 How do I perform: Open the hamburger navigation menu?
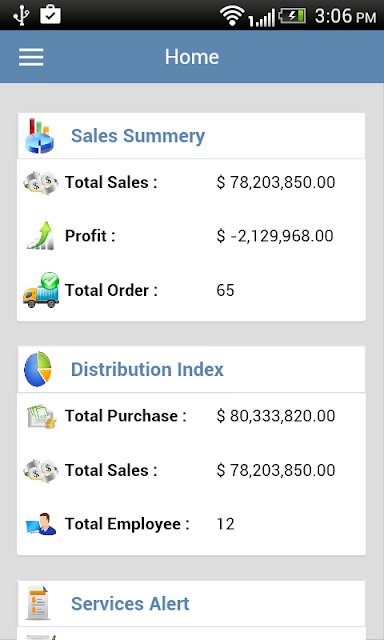point(31,57)
